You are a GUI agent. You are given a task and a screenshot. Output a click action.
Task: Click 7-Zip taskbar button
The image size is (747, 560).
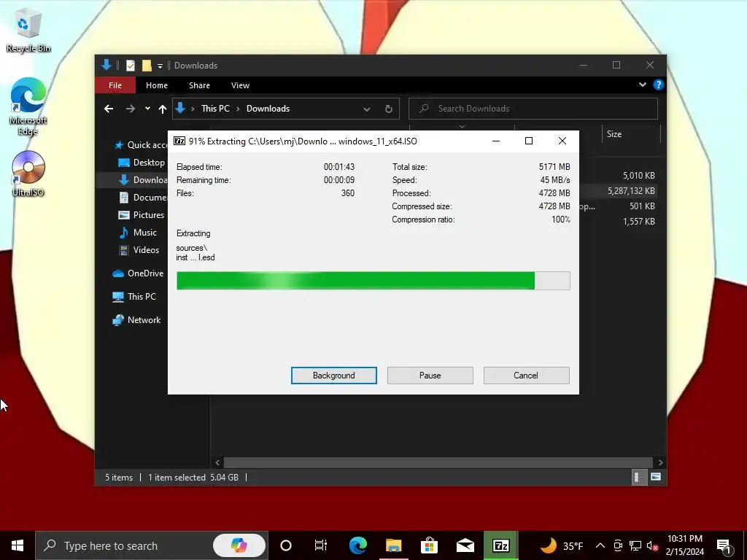point(500,545)
